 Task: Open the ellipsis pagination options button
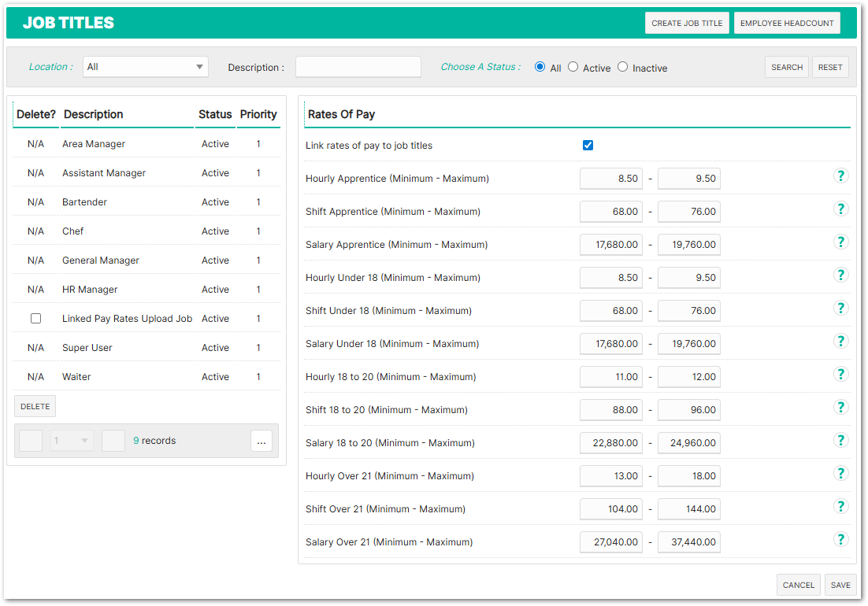click(262, 441)
